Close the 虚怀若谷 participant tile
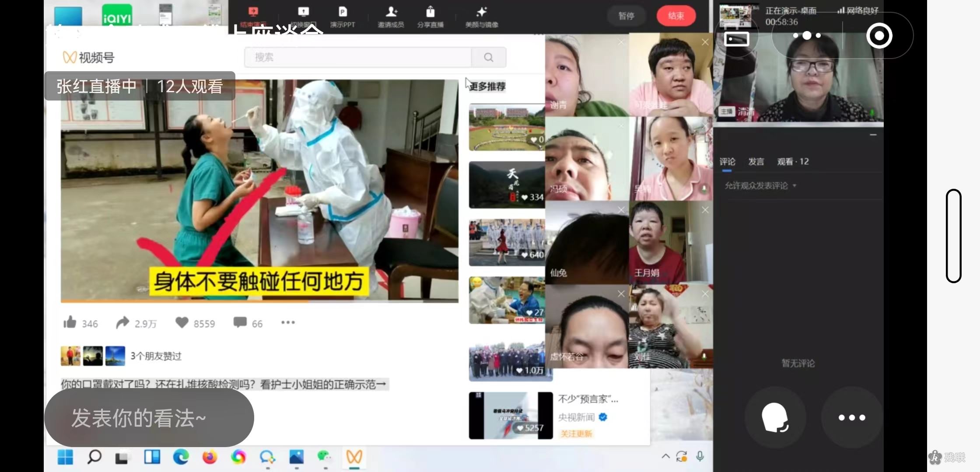The image size is (980, 472). tap(621, 294)
